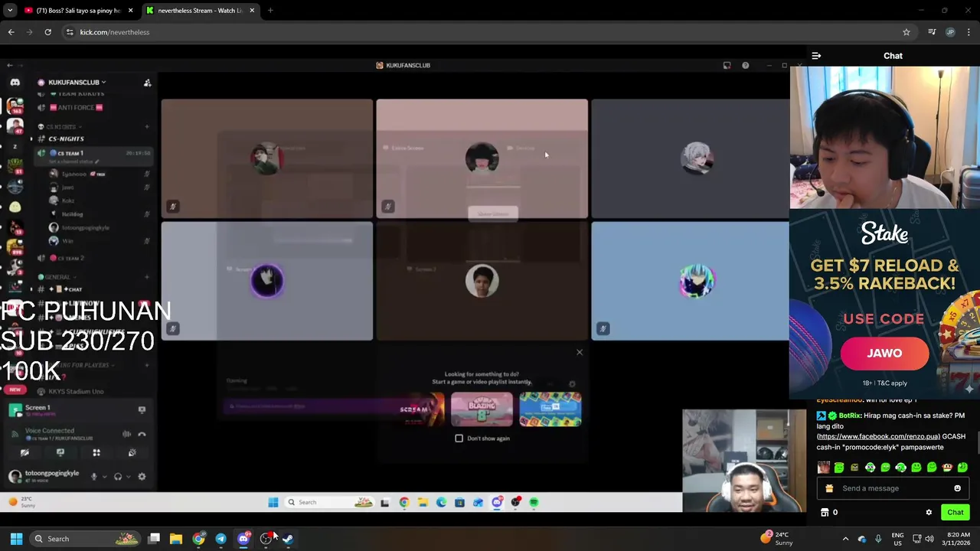
Task: Open the facebook.com/renzo.pua link in chat
Action: point(878,436)
